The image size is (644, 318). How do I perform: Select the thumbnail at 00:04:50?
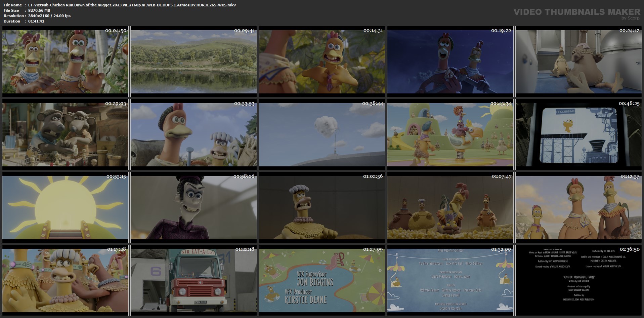coord(65,62)
